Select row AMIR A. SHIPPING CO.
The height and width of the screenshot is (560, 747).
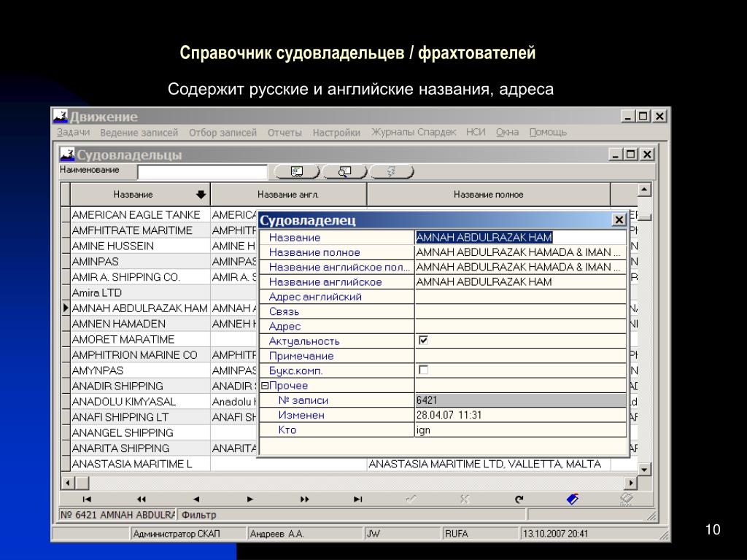(140, 277)
